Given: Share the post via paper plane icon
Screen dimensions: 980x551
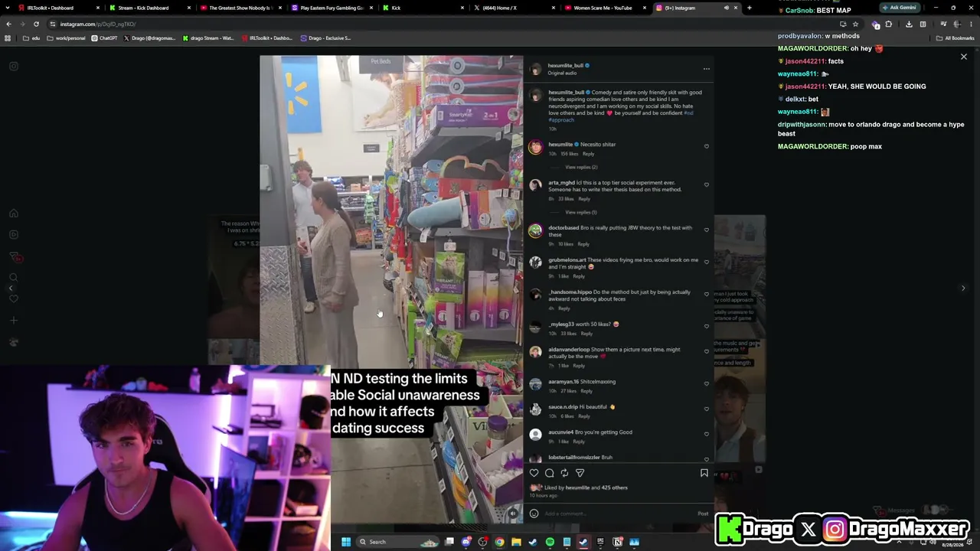Looking at the screenshot, I should pos(580,473).
